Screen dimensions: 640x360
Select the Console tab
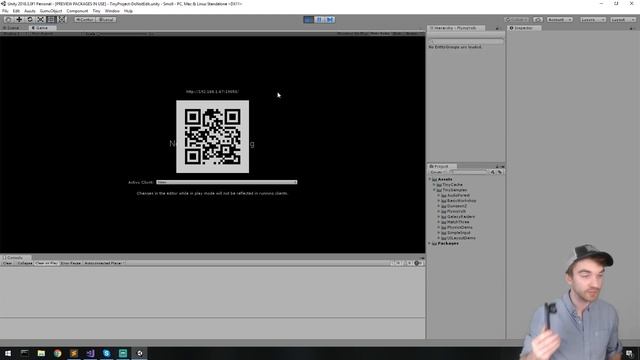(15, 258)
